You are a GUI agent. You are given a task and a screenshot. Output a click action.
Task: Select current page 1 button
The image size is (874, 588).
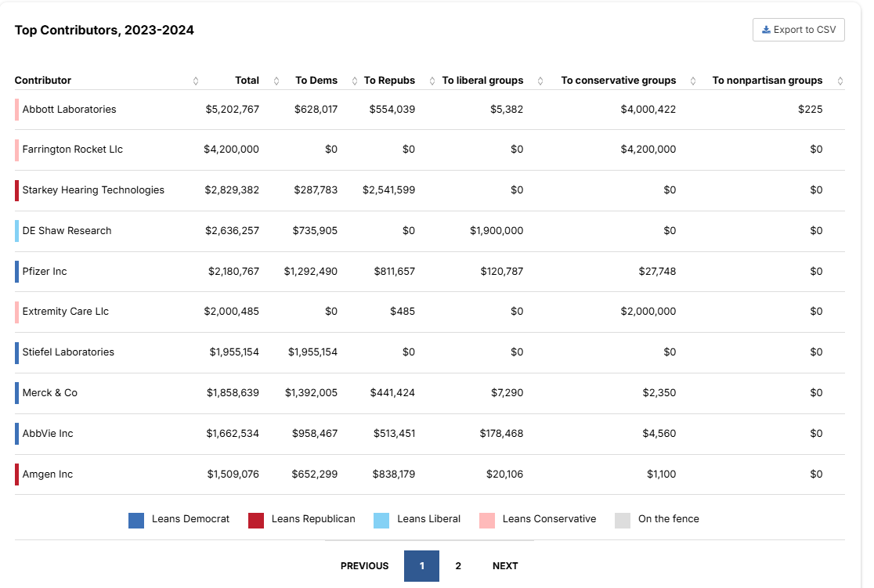(x=421, y=566)
